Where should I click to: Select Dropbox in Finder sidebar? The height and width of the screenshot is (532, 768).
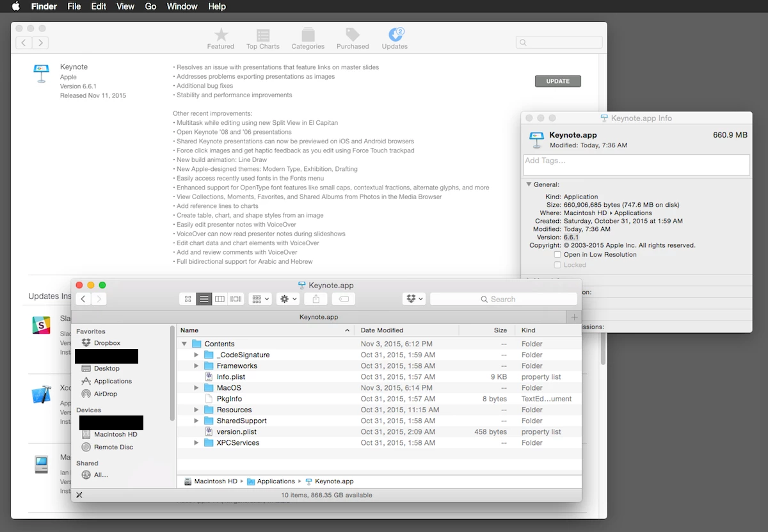point(100,343)
